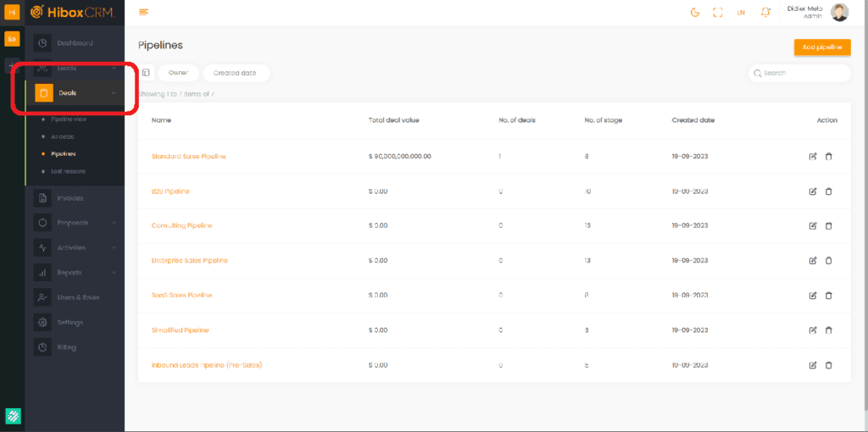The width and height of the screenshot is (868, 432).
Task: Enter fullscreen mode icon
Action: pos(718,12)
